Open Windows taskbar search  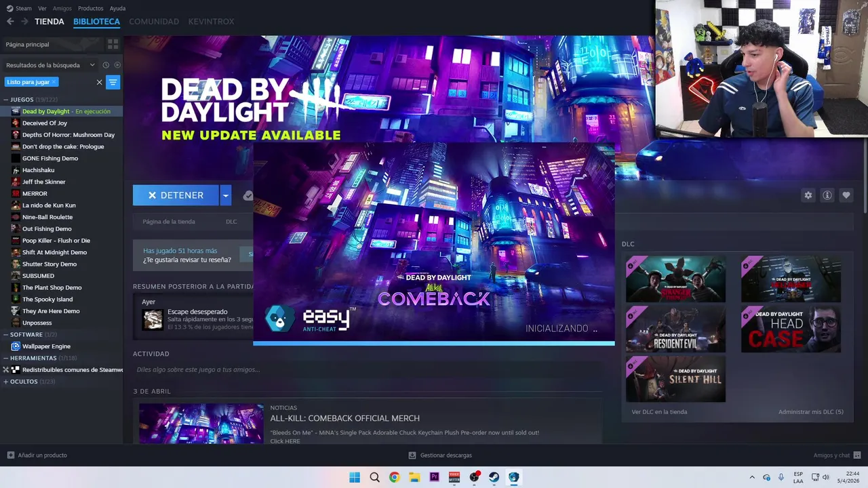[x=374, y=477]
